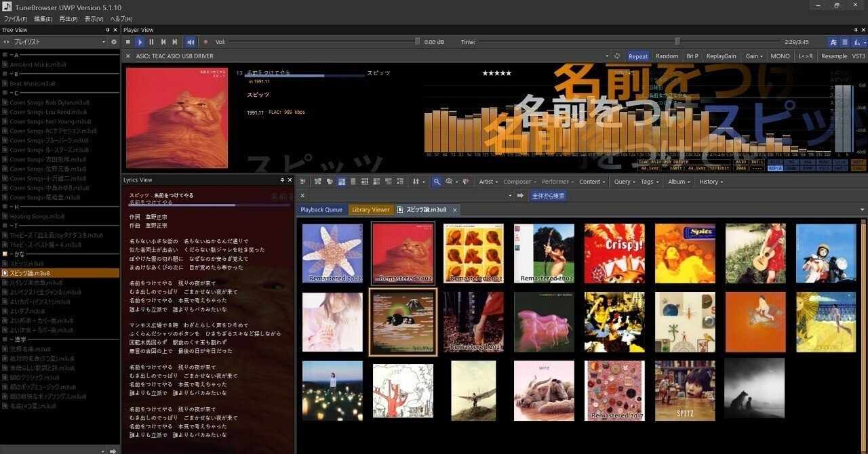Skip to the previous track
Screen dimensions: 868x454
163,42
